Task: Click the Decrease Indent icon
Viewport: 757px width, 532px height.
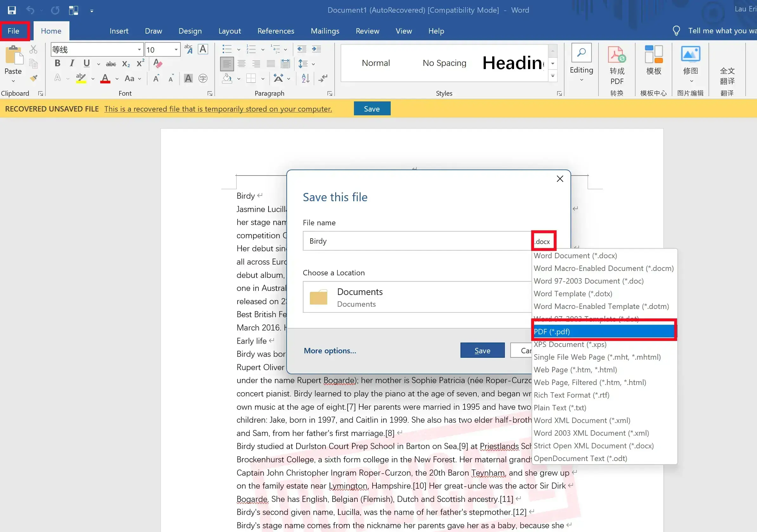Action: 302,49
